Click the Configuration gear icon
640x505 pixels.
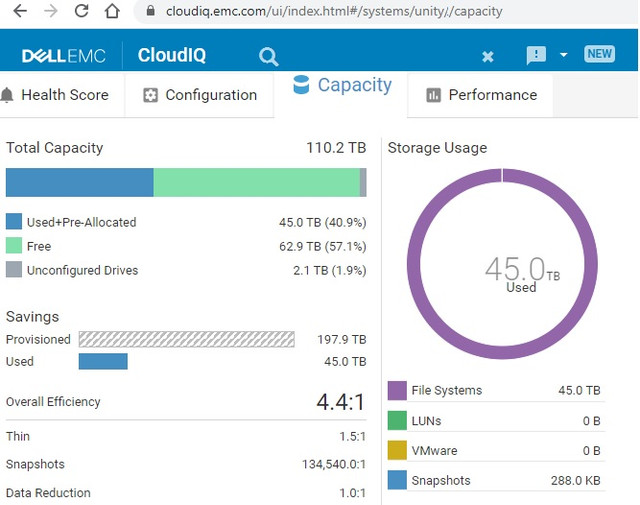(x=150, y=95)
